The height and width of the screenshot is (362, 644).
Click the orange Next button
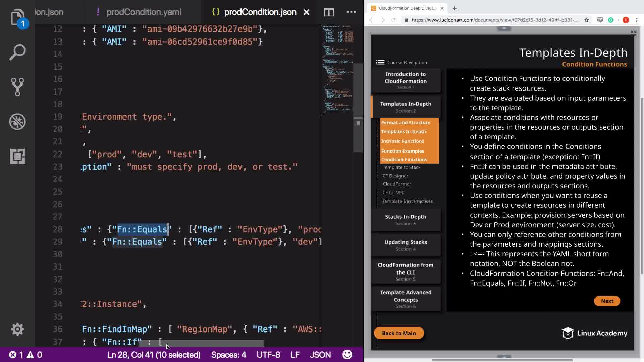607,301
